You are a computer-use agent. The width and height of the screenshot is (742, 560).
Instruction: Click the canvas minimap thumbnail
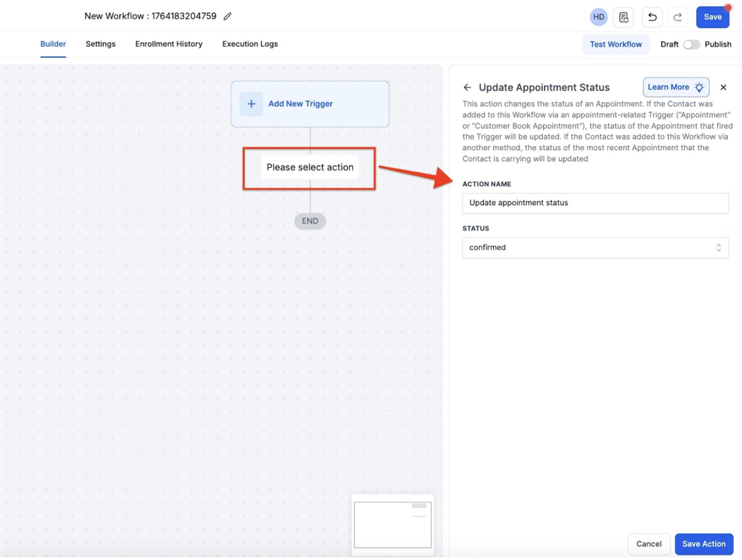[392, 524]
